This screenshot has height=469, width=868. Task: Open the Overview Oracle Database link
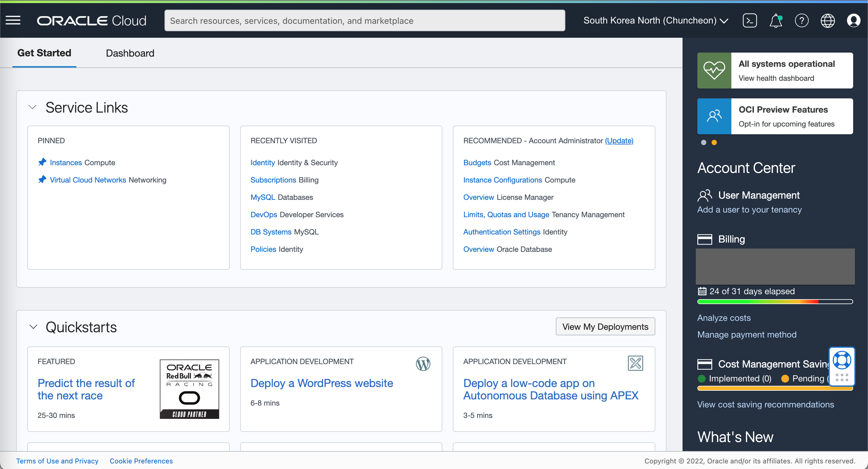(x=479, y=249)
